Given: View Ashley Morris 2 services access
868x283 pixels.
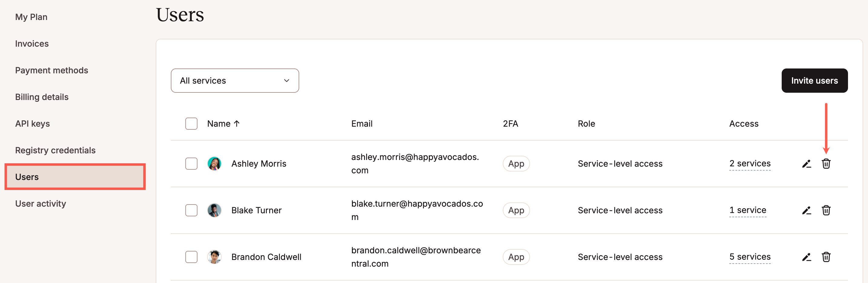Looking at the screenshot, I should click(750, 164).
